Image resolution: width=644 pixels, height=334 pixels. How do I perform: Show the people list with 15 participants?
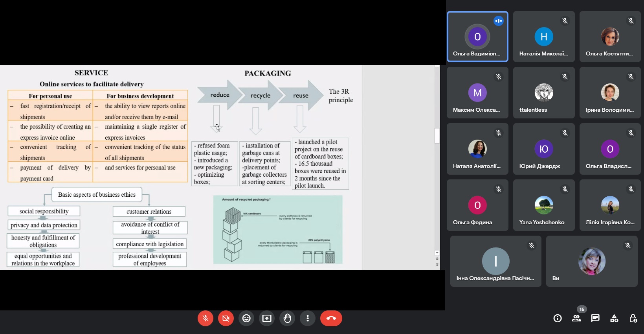tap(576, 318)
